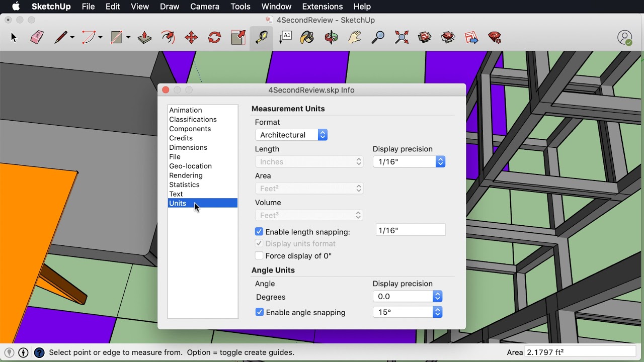Choose the Move tool
This screenshot has width=644, height=362.
(191, 38)
